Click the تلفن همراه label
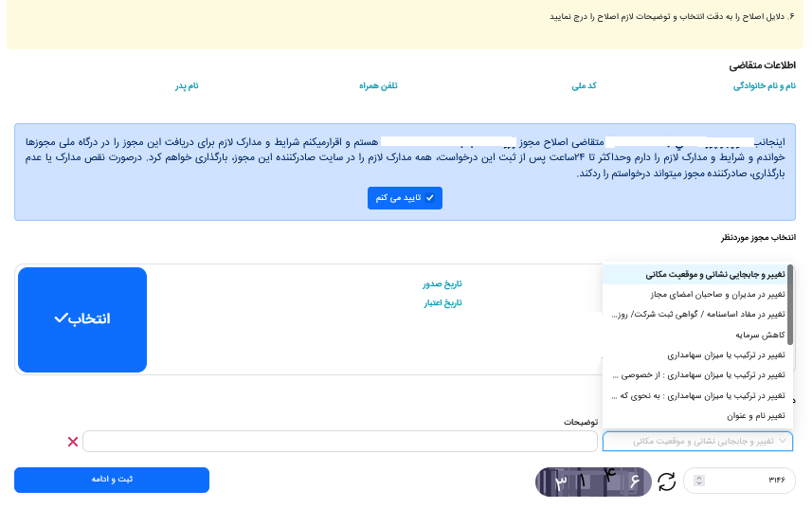The height and width of the screenshot is (509, 812). coord(379,86)
